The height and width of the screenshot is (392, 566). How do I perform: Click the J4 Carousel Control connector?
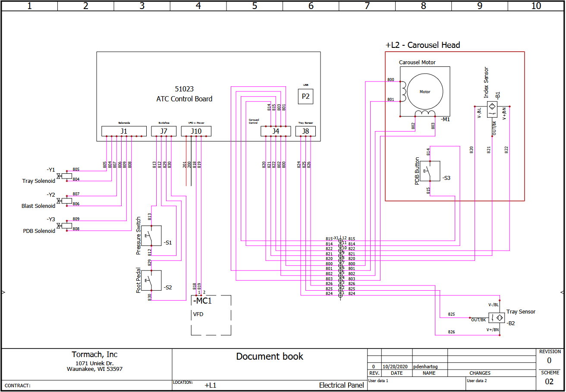tap(276, 131)
